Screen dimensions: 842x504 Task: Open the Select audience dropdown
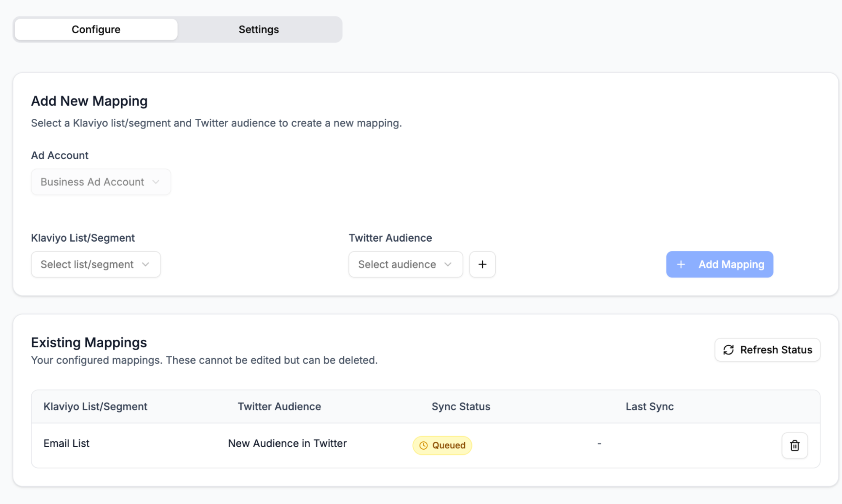pyautogui.click(x=406, y=264)
